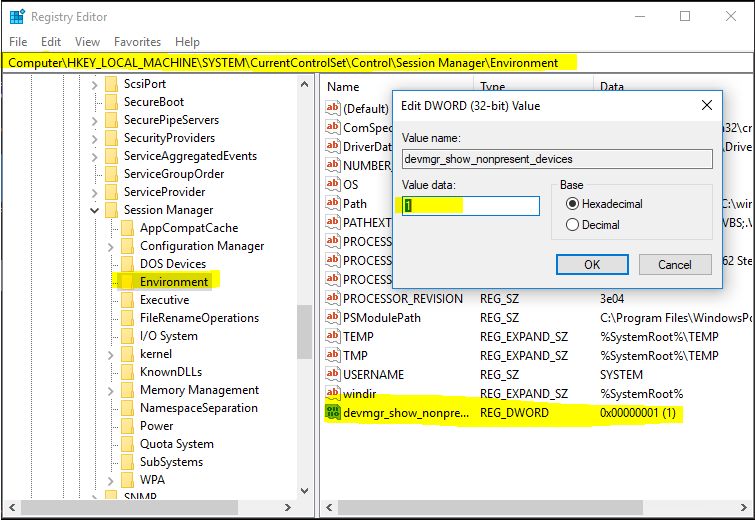Open the Edit menu
Image resolution: width=755 pixels, height=520 pixels.
[x=51, y=42]
